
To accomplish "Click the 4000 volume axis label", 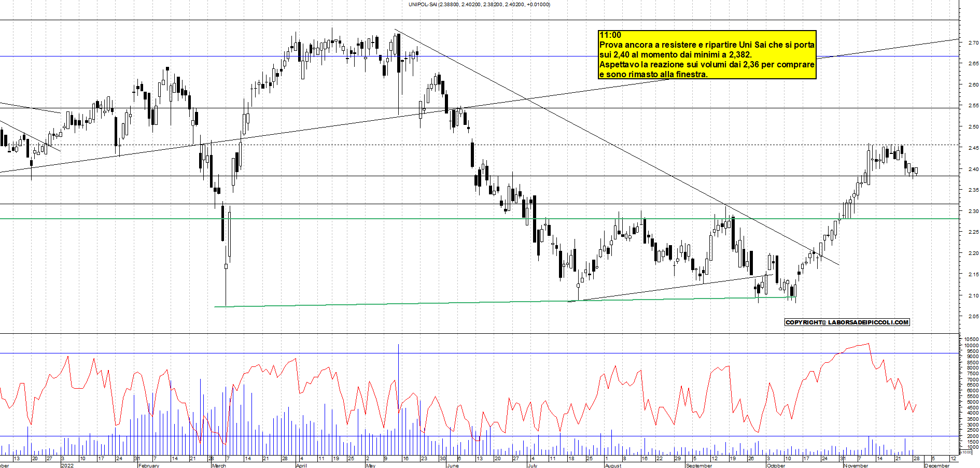I will point(972,414).
